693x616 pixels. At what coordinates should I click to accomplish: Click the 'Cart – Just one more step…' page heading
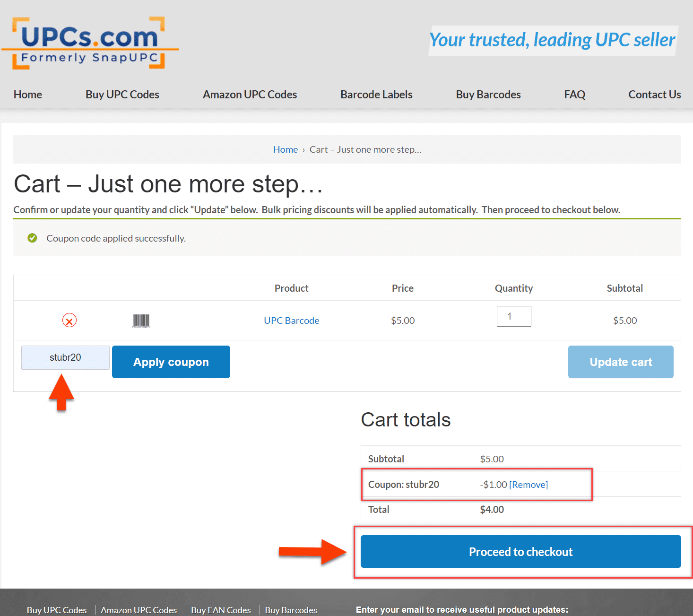(x=168, y=184)
